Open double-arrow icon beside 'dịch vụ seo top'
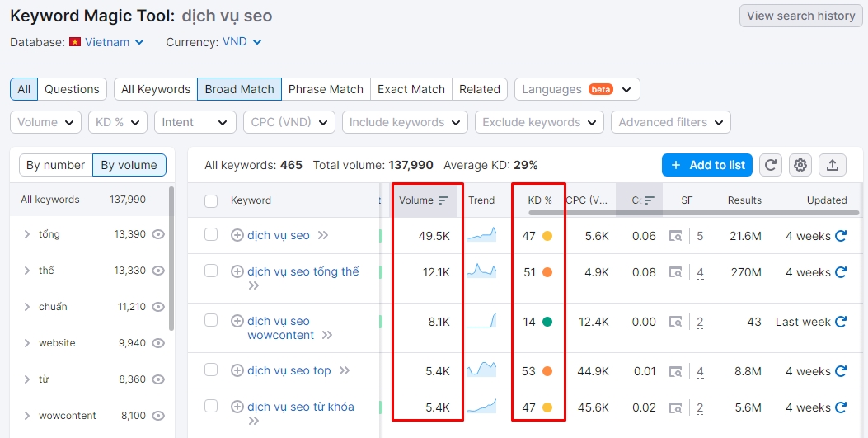This screenshot has height=438, width=868. point(345,370)
